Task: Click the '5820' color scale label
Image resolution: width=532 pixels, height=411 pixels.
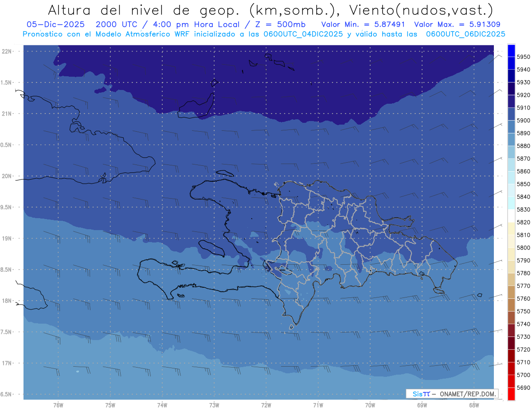Action: click(x=524, y=222)
